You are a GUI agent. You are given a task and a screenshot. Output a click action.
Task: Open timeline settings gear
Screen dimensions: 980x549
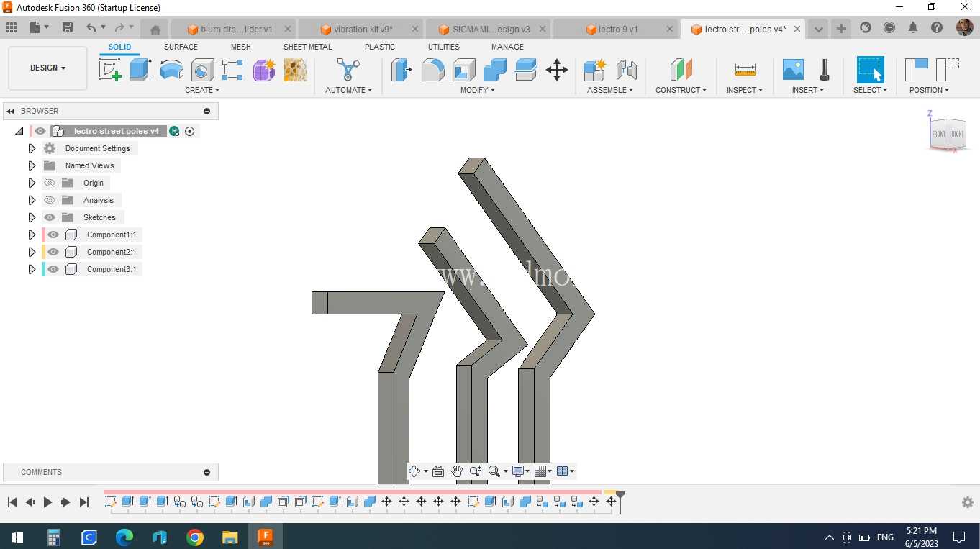[968, 502]
